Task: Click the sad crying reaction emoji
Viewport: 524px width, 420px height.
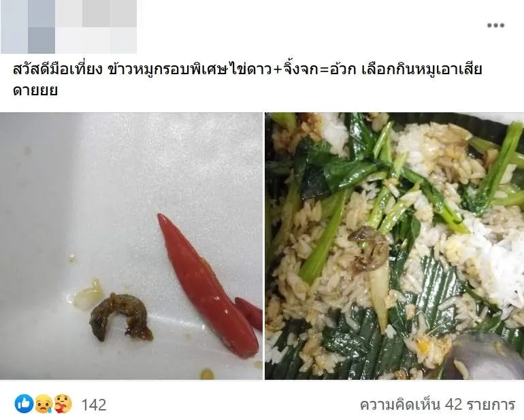Action: (x=44, y=404)
